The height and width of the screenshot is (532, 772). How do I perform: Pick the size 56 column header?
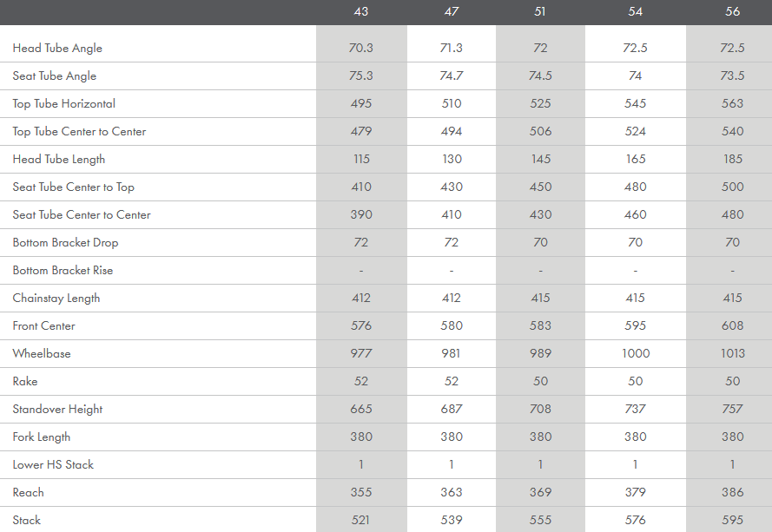pos(732,12)
